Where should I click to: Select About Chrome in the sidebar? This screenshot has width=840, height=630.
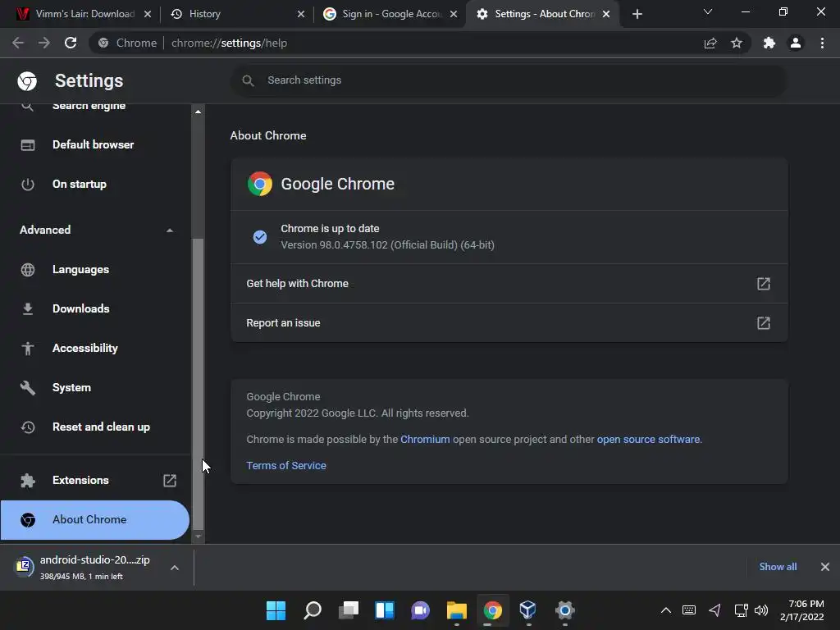point(95,519)
